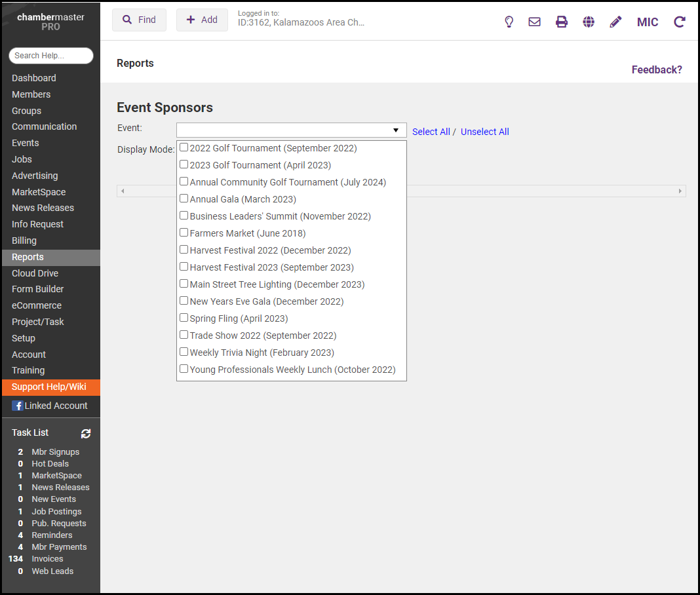Open the Feedback? link
Image resolution: width=700 pixels, height=595 pixels.
pyautogui.click(x=656, y=69)
